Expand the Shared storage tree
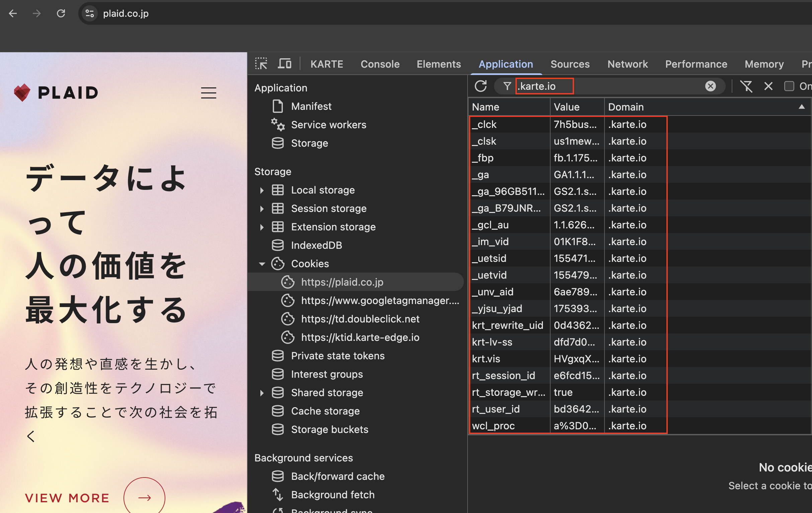 pyautogui.click(x=262, y=392)
